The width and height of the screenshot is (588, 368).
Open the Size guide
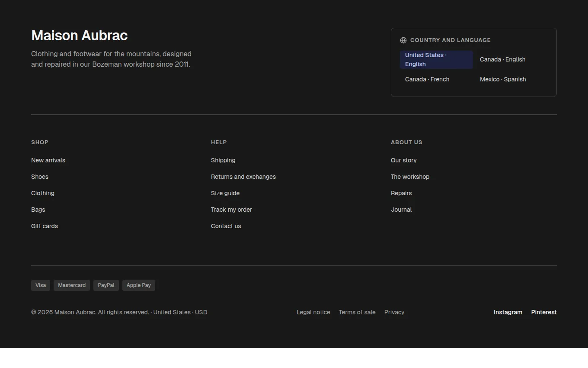point(225,193)
